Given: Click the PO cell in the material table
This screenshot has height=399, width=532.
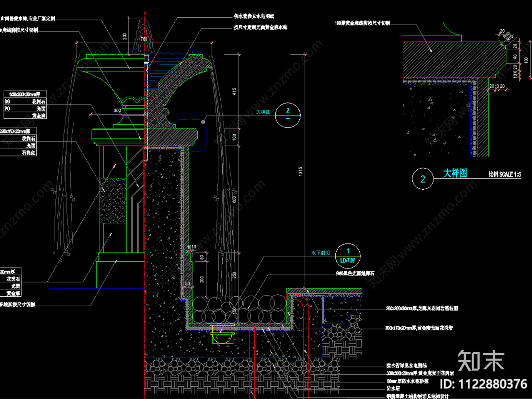Looking at the screenshot, I should point(7,109).
